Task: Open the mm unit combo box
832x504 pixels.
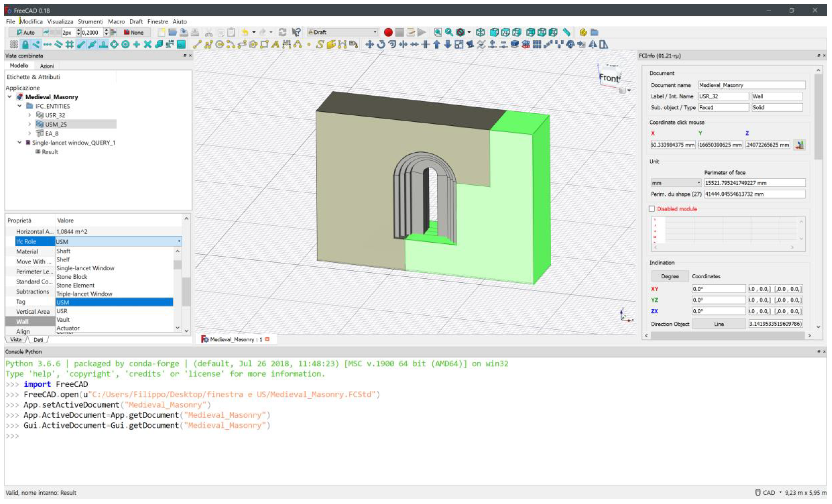Action: (x=675, y=183)
